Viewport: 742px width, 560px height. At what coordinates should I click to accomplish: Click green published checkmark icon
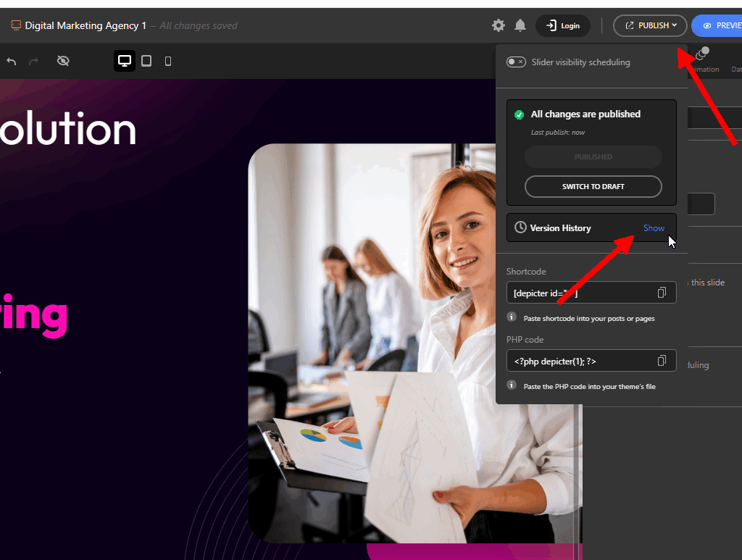(x=519, y=114)
